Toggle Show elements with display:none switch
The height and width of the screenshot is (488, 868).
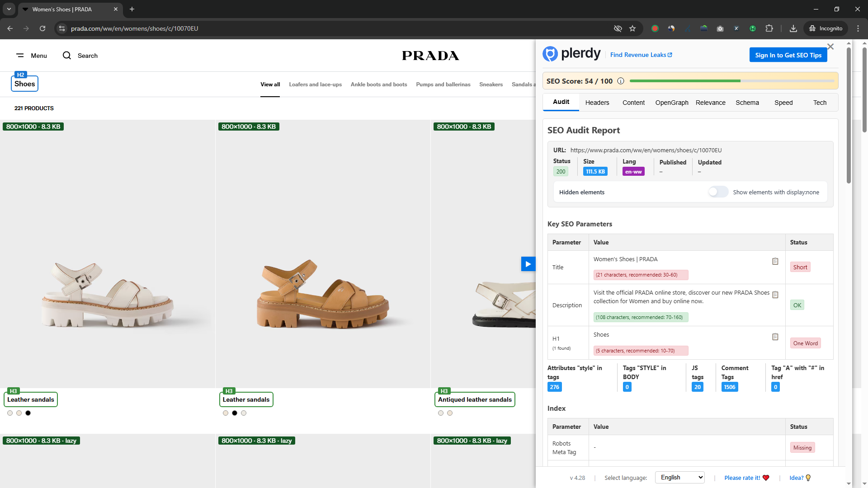click(718, 192)
